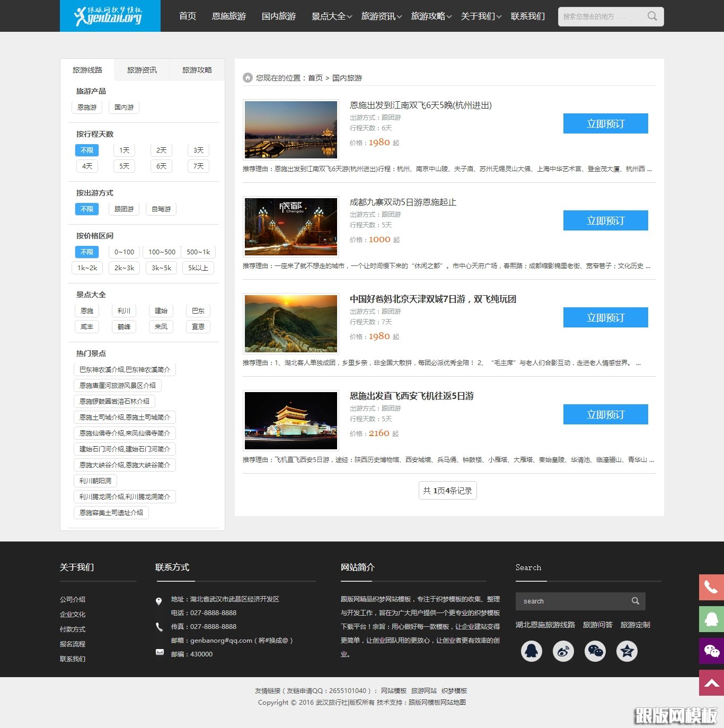724x728 pixels.
Task: Click the purple WeChat floating icon
Action: pyautogui.click(x=711, y=651)
